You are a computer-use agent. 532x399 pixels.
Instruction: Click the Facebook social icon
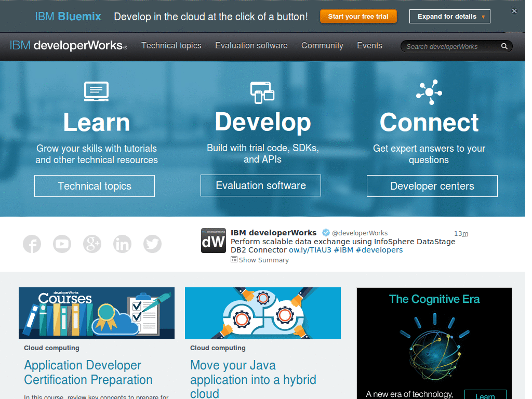click(32, 244)
